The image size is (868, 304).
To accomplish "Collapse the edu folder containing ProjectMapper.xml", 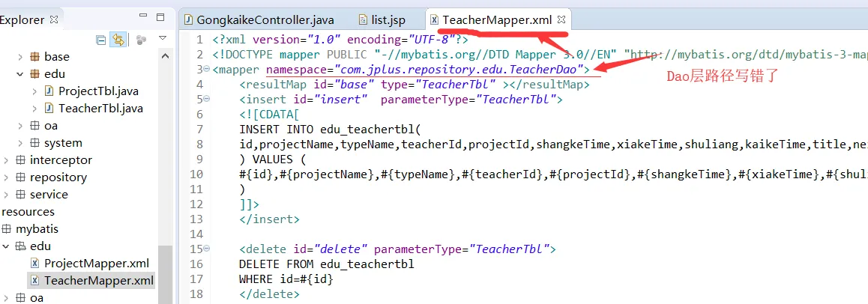I will click(5, 246).
